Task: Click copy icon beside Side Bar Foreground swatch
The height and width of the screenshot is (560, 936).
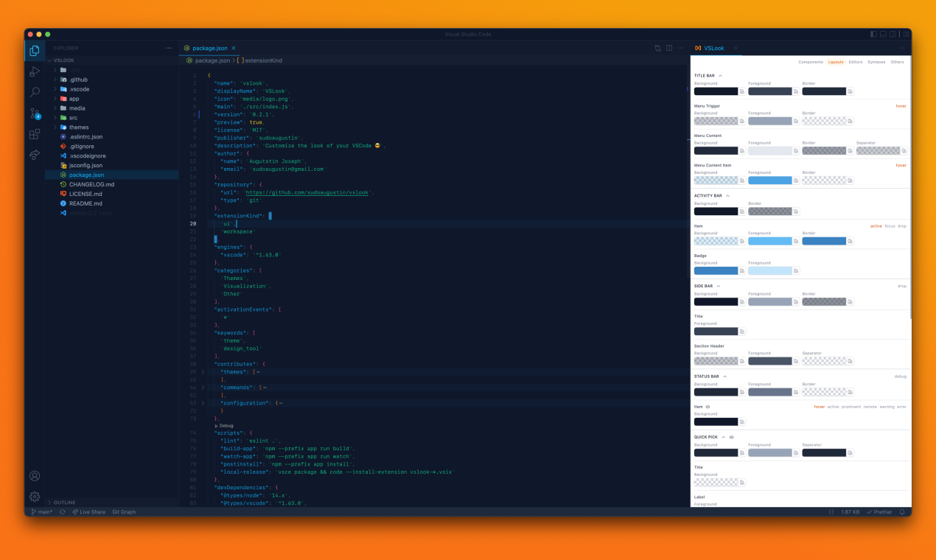Action: click(796, 301)
